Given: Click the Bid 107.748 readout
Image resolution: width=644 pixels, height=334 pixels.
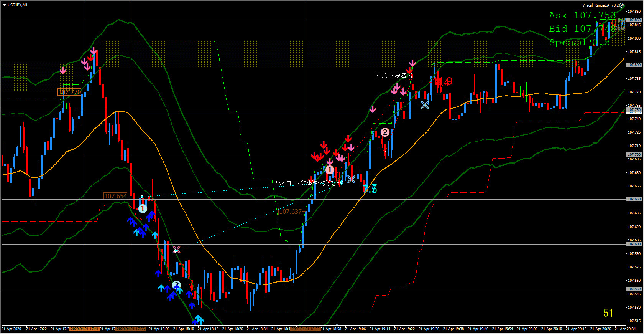Looking at the screenshot, I should coord(582,29).
